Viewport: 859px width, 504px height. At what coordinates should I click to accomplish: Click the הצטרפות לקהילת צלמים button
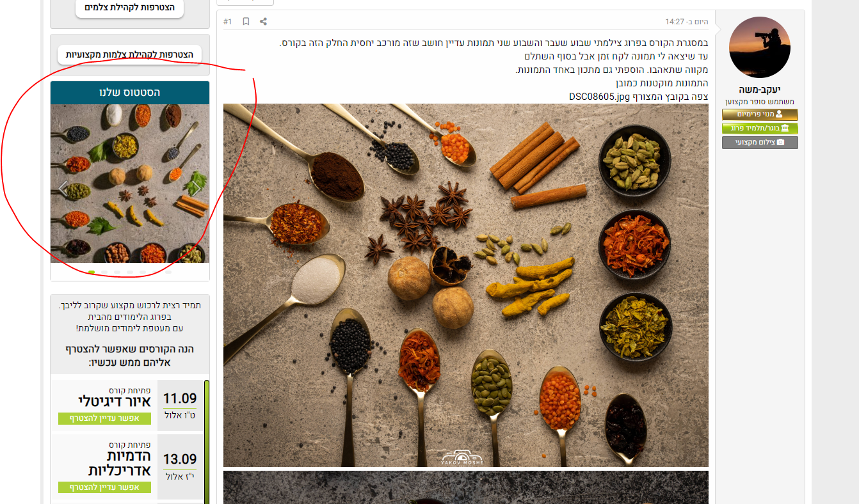click(129, 8)
